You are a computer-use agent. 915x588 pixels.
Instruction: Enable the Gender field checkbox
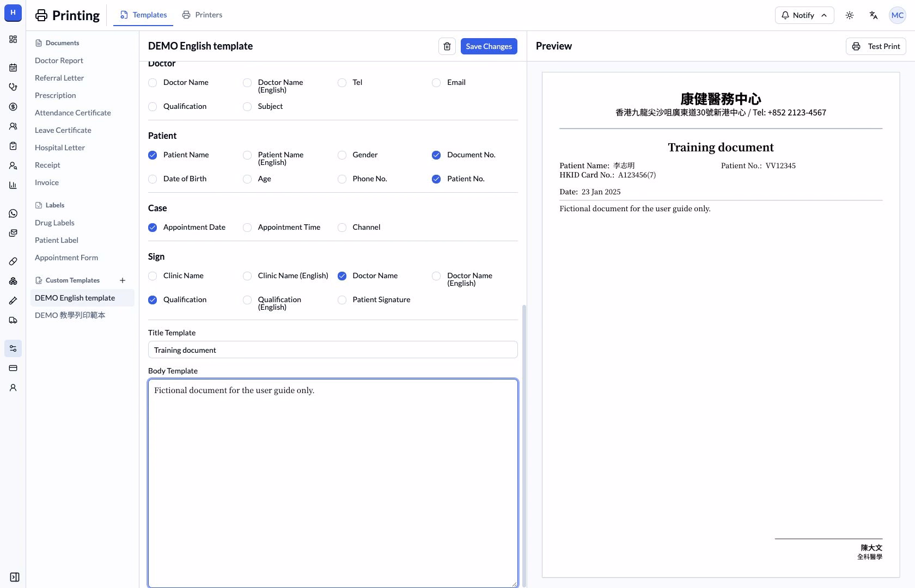tap(342, 155)
